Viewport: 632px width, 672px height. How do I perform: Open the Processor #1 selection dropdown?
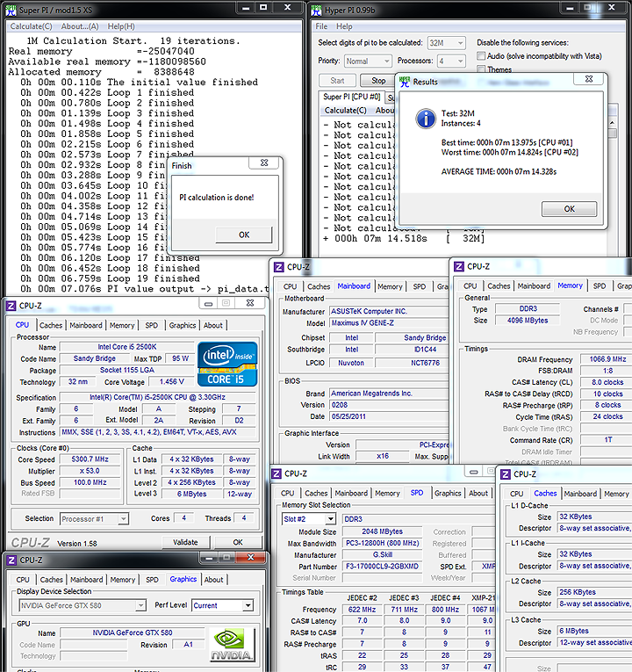[x=94, y=519]
